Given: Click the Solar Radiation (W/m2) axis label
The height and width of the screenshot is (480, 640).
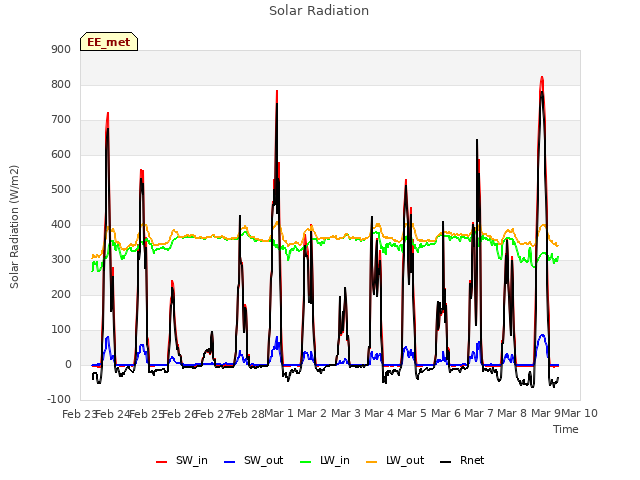Looking at the screenshot, I should [x=14, y=227].
